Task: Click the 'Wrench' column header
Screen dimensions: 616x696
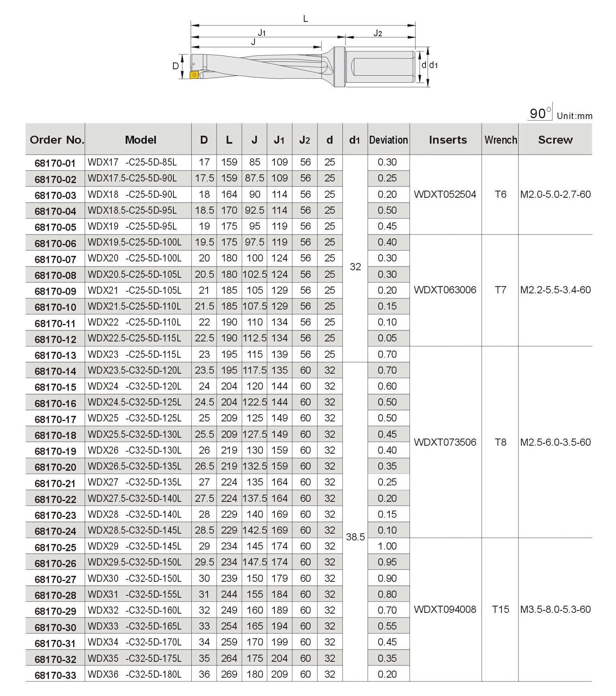Action: (501, 140)
